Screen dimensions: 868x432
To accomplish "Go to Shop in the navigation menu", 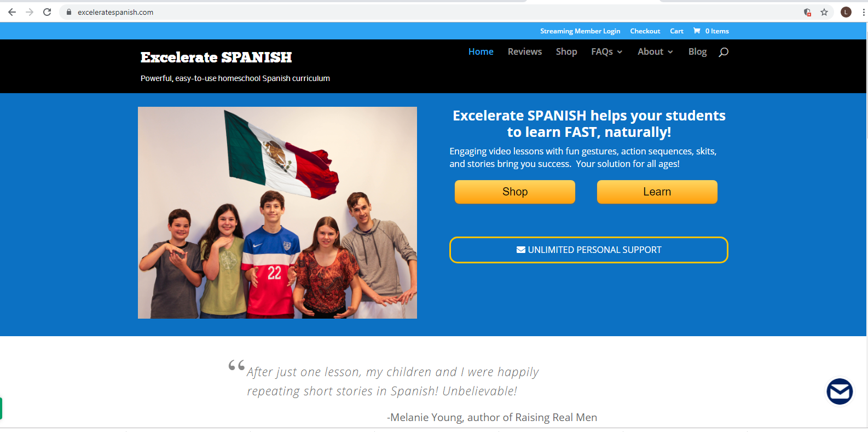I will pyautogui.click(x=566, y=51).
